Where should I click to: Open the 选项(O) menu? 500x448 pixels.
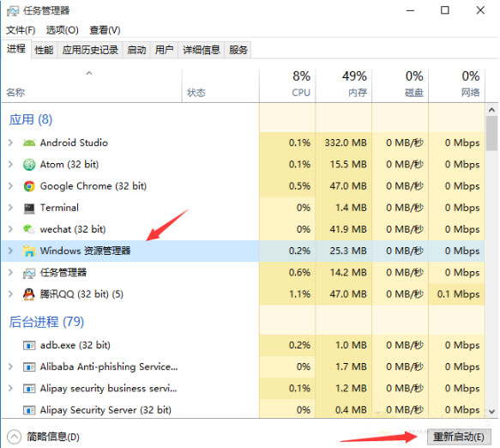(63, 30)
